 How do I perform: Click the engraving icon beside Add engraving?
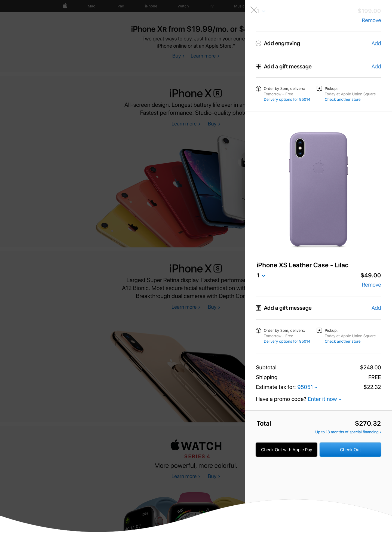258,44
